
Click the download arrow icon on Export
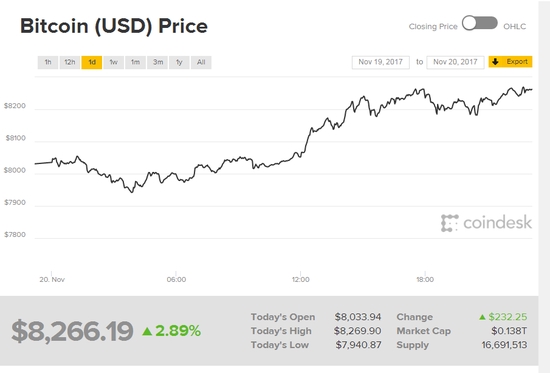(x=495, y=62)
